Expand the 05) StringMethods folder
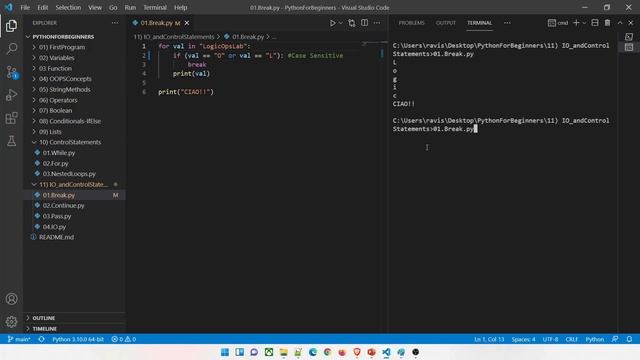 click(x=74, y=89)
